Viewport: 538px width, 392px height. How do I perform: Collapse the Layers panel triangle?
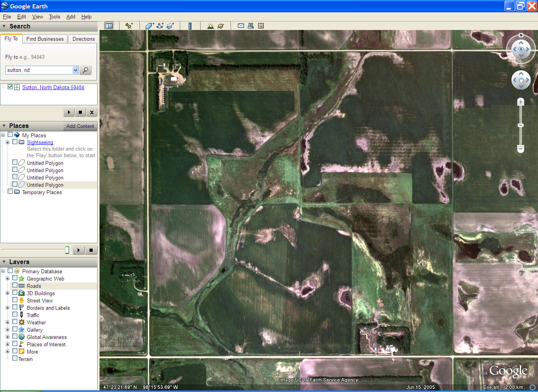click(x=4, y=262)
